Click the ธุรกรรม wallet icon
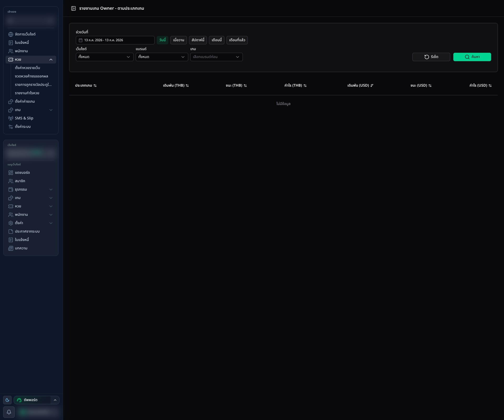The image size is (504, 420). point(11,190)
